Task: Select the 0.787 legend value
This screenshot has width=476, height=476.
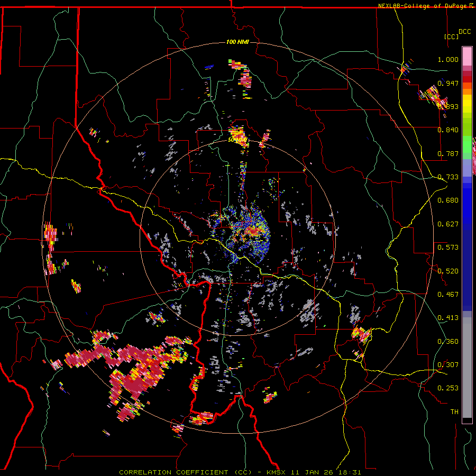Action: click(x=448, y=153)
